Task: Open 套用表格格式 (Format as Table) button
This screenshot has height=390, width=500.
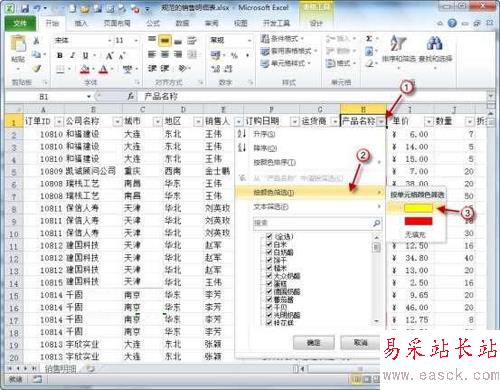Action: [289, 51]
